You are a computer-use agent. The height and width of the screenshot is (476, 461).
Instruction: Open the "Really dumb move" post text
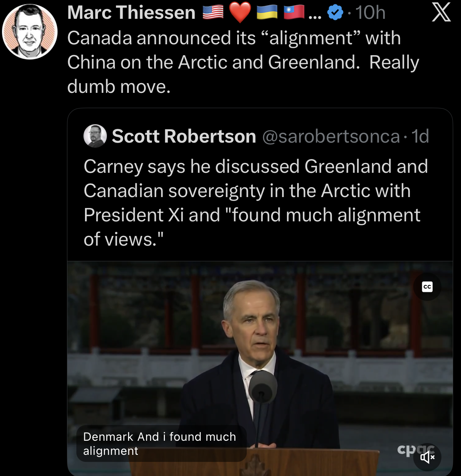[x=243, y=62]
